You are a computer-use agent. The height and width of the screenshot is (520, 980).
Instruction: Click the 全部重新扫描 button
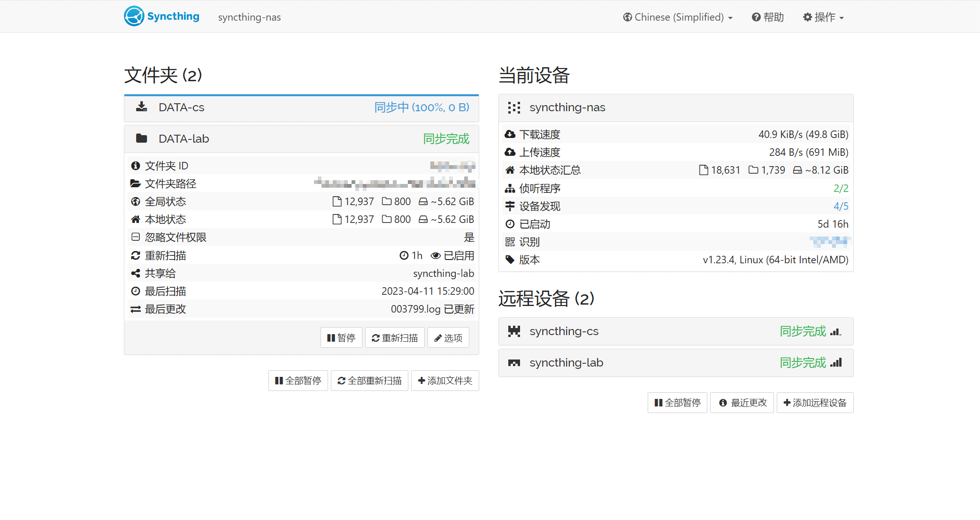click(x=369, y=381)
